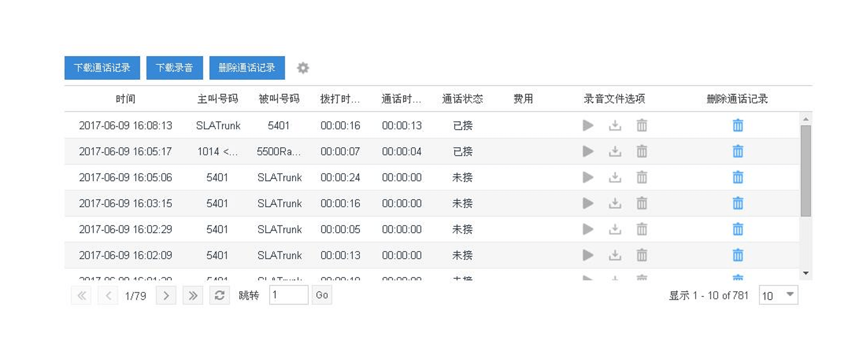Click 未接 status in the 16:03:15 row
This screenshot has width=868, height=354.
point(463,204)
